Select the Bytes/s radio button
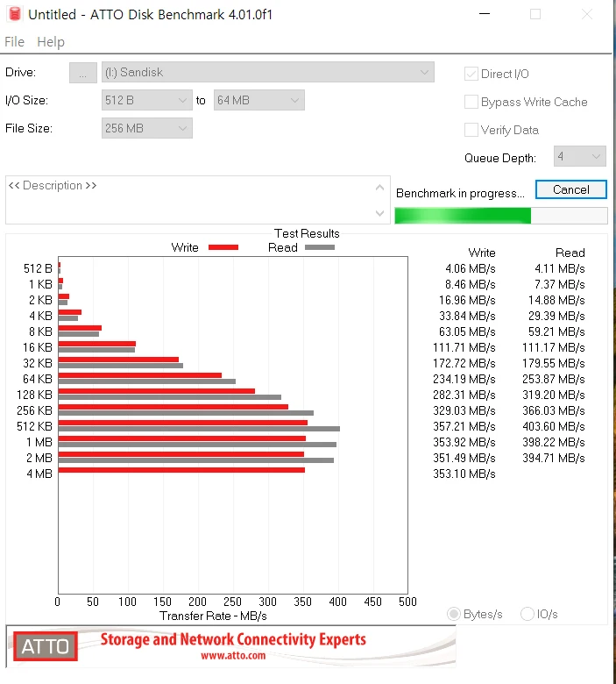The height and width of the screenshot is (684, 616). pyautogui.click(x=454, y=614)
